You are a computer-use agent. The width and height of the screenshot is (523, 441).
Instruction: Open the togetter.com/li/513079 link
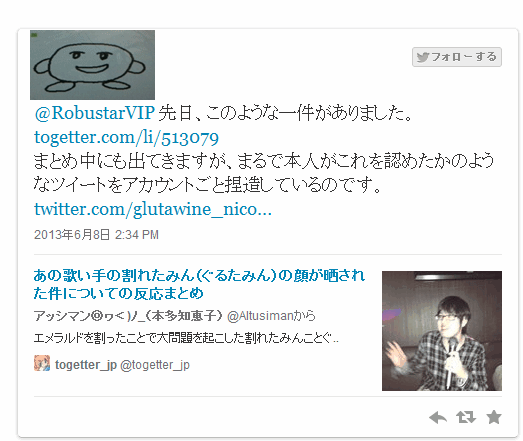click(126, 137)
